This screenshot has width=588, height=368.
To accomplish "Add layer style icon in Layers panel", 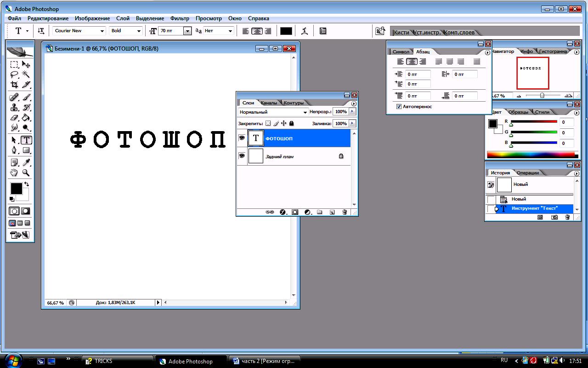I will [x=283, y=212].
